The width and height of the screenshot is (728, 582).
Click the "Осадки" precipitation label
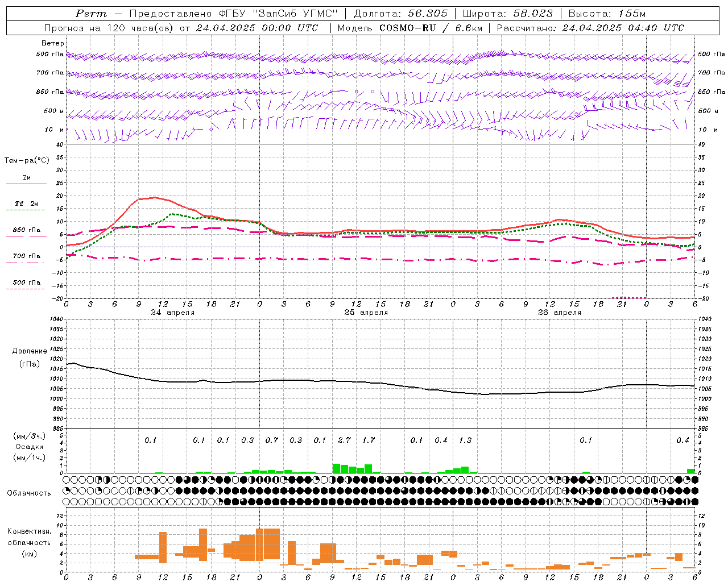tap(30, 447)
